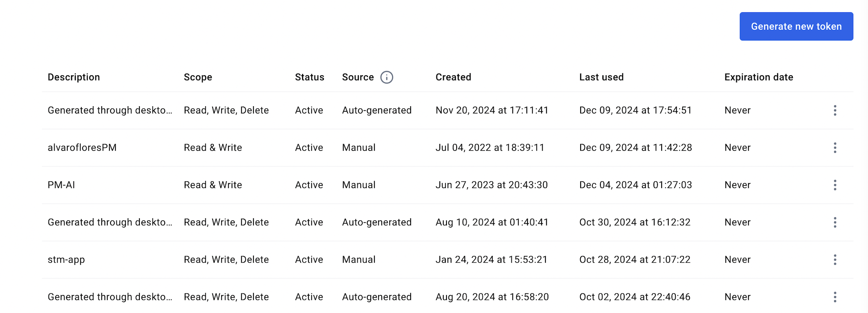Click the Active status in the alvarofloresPM row
Viewport: 868px width, 313px height.
pyautogui.click(x=309, y=148)
